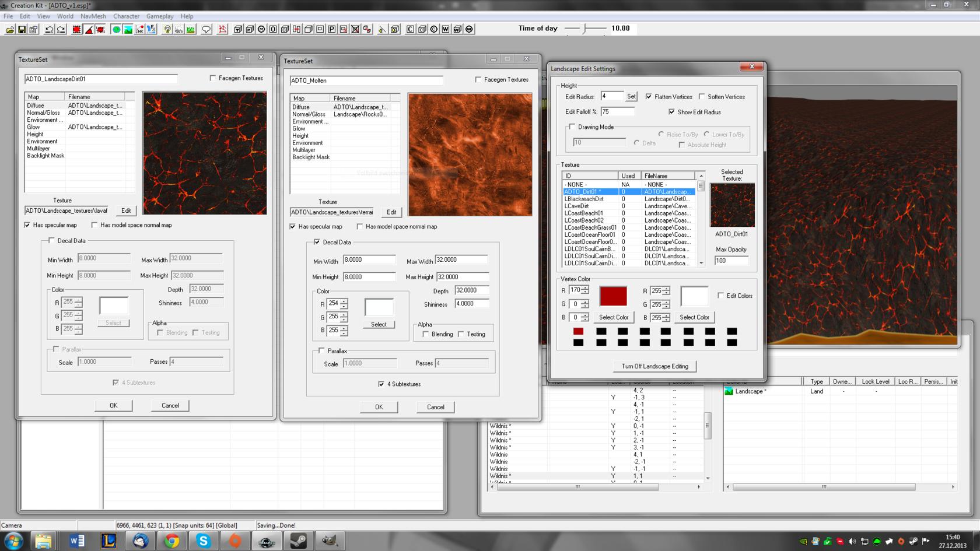Click the redo arrow in toolbar
The height and width of the screenshot is (551, 980).
(61, 29)
